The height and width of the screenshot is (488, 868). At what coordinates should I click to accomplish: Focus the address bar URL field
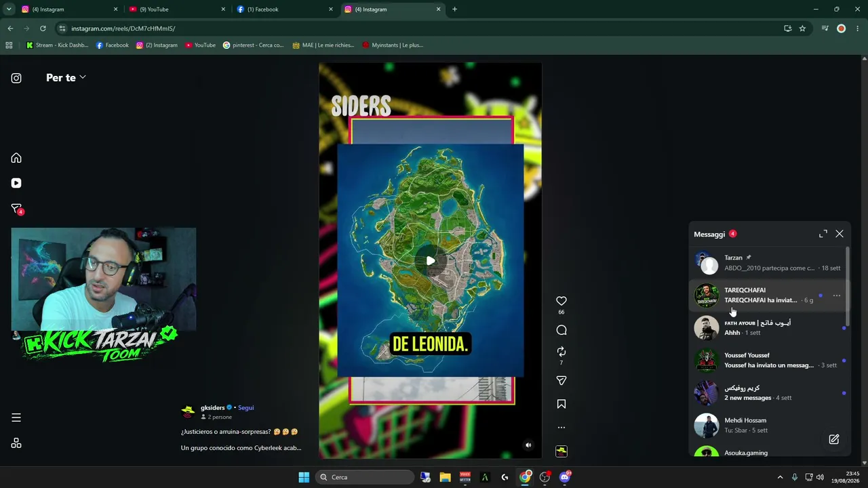420,28
